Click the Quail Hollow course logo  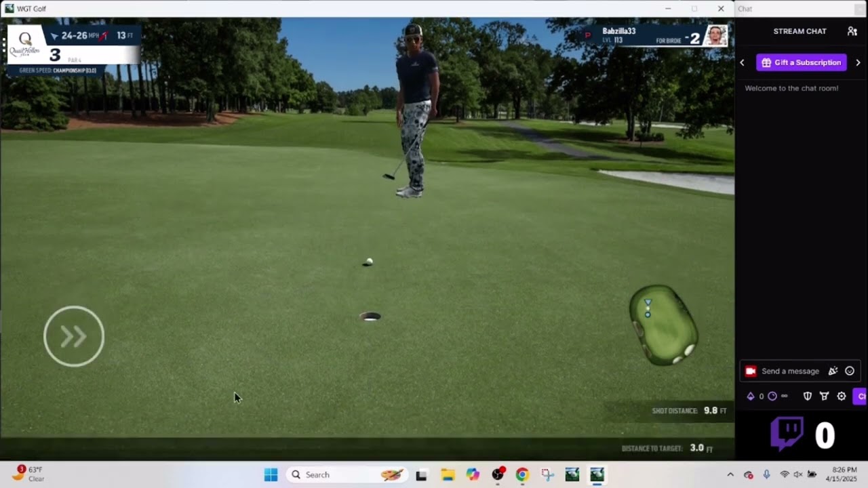click(x=25, y=45)
